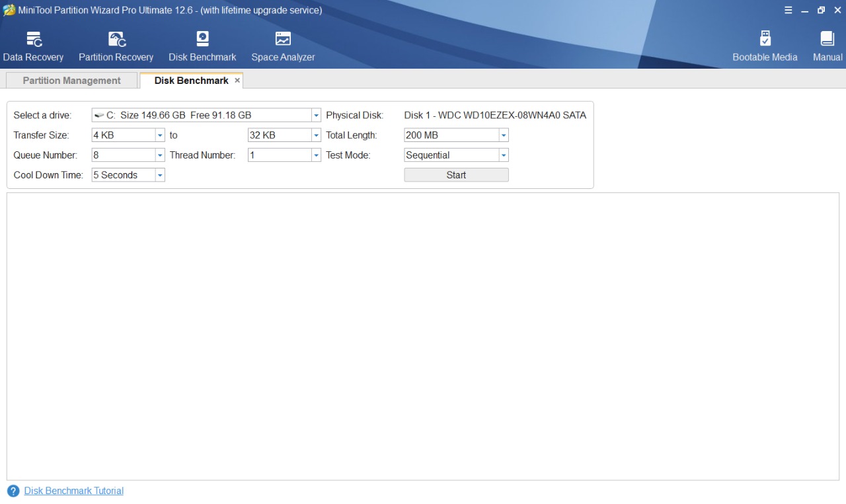Click the Select a drive label
This screenshot has height=504, width=846.
42,115
